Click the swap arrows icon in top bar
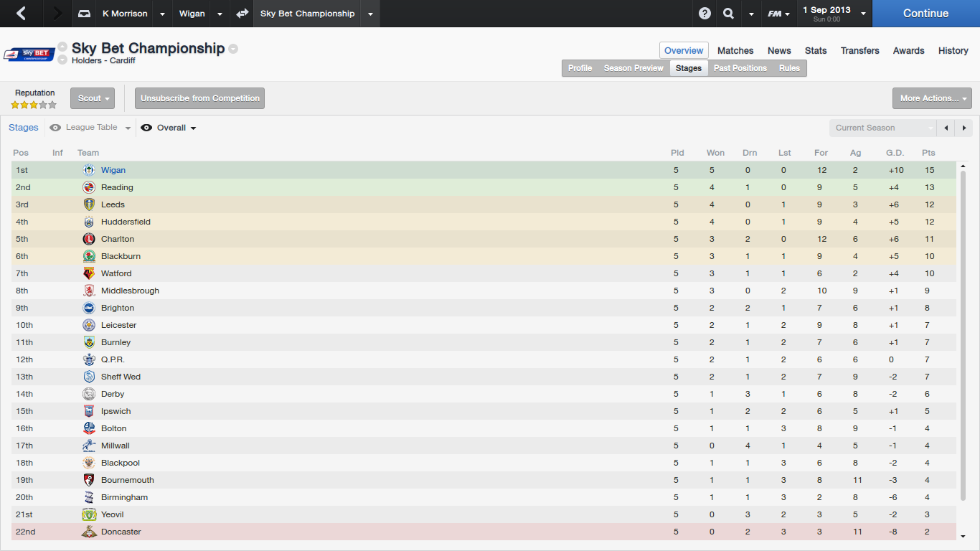This screenshot has height=551, width=980. (242, 14)
